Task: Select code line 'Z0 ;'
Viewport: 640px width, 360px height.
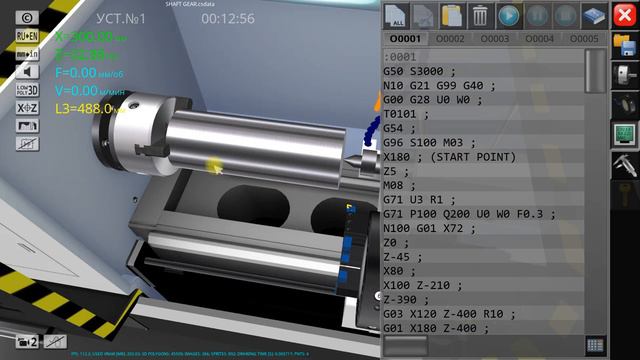Action: tap(484, 243)
